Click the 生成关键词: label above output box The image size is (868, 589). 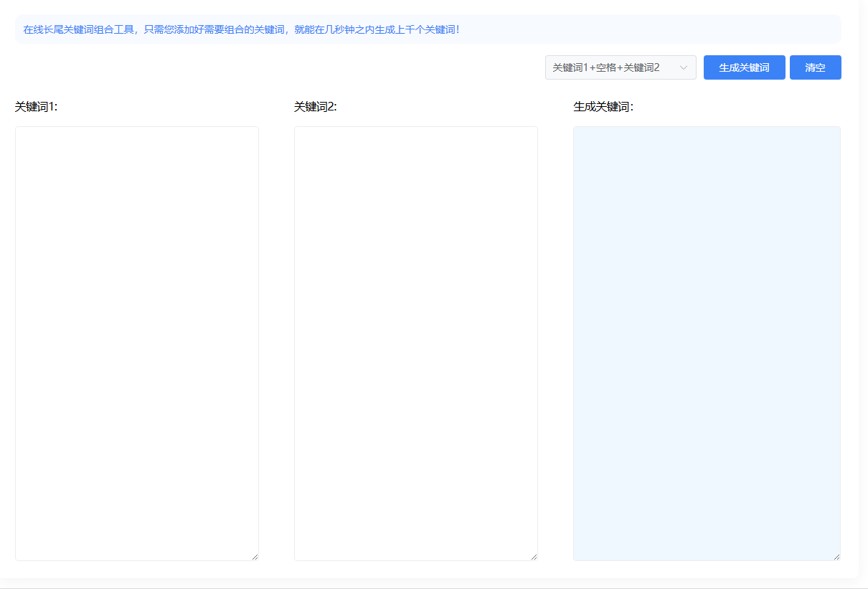pyautogui.click(x=603, y=107)
